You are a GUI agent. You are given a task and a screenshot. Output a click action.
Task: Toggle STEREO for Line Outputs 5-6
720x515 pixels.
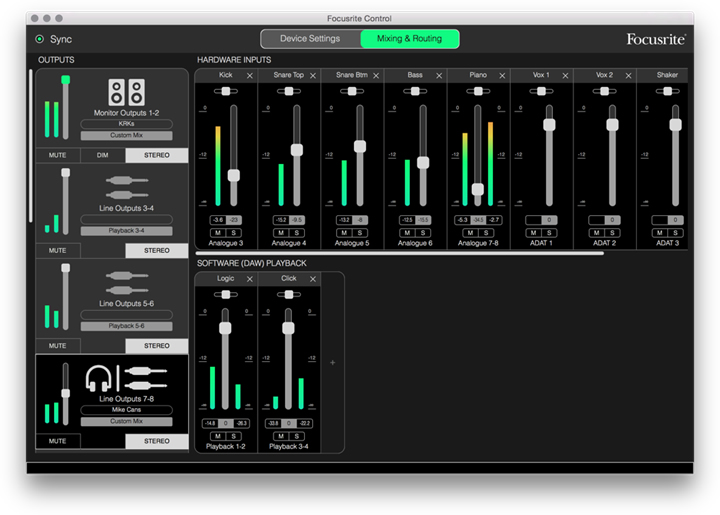(x=156, y=346)
